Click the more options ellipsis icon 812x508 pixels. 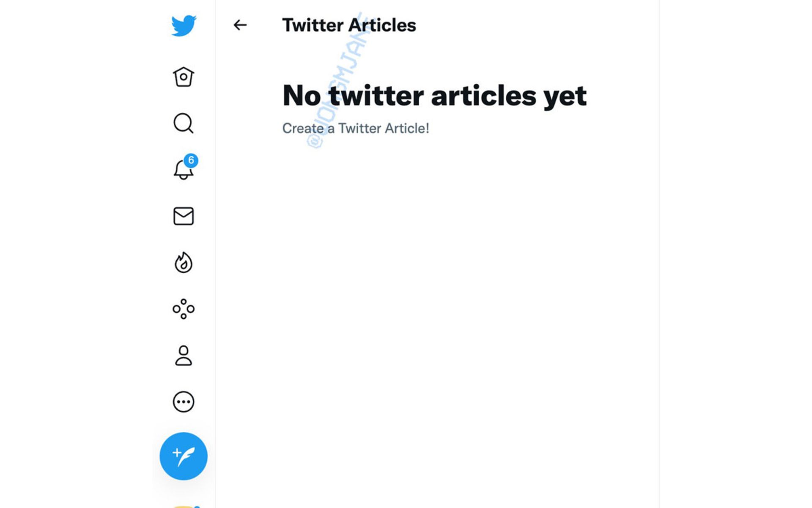pyautogui.click(x=183, y=401)
